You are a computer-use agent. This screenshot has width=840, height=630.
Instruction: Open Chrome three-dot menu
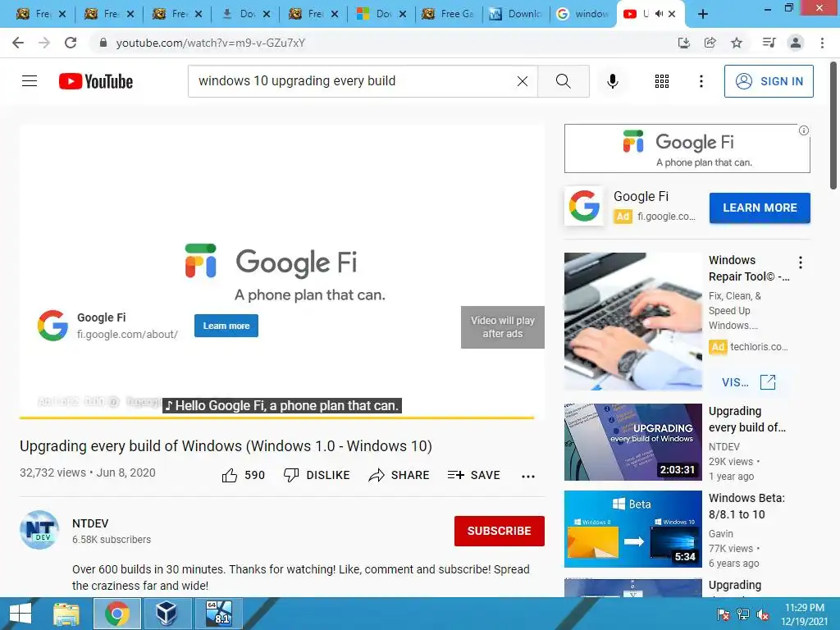(x=822, y=43)
